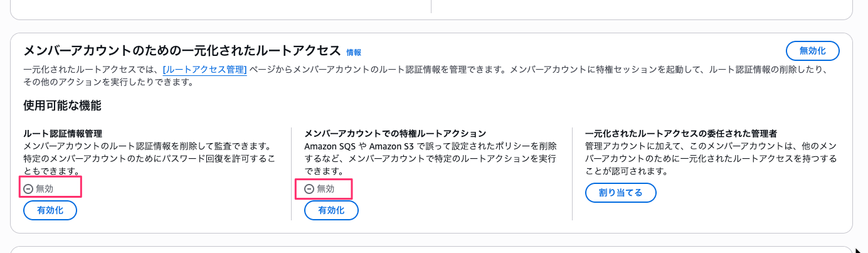Click the 管理アカウントに加えて delegated admin description
The image size is (868, 253).
tap(711, 158)
